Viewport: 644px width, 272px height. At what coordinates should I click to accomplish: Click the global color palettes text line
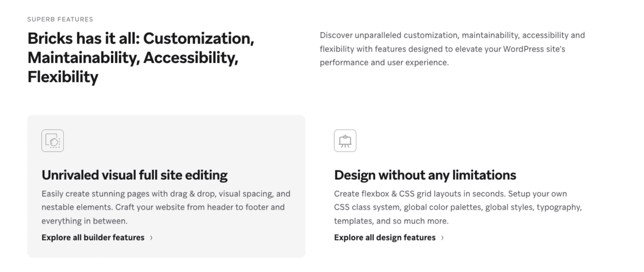(x=458, y=207)
